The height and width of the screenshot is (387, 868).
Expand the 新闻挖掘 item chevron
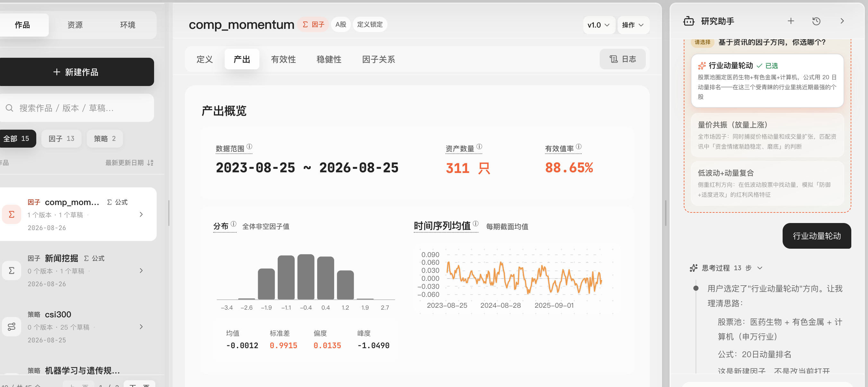141,271
